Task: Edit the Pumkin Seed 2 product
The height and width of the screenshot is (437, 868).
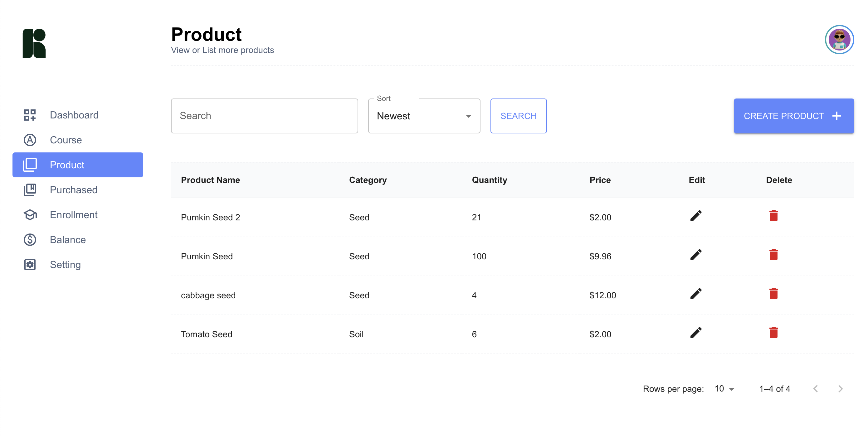Action: (696, 216)
